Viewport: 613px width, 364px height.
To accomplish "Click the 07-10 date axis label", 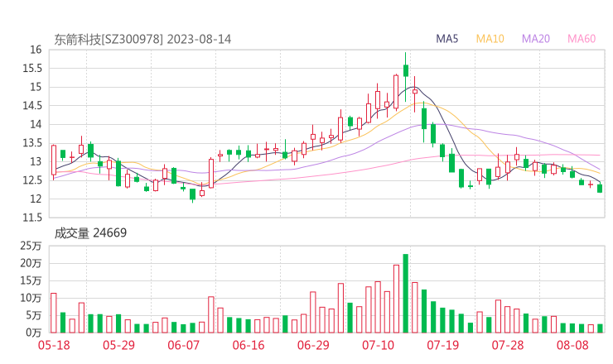I will pyautogui.click(x=378, y=345).
